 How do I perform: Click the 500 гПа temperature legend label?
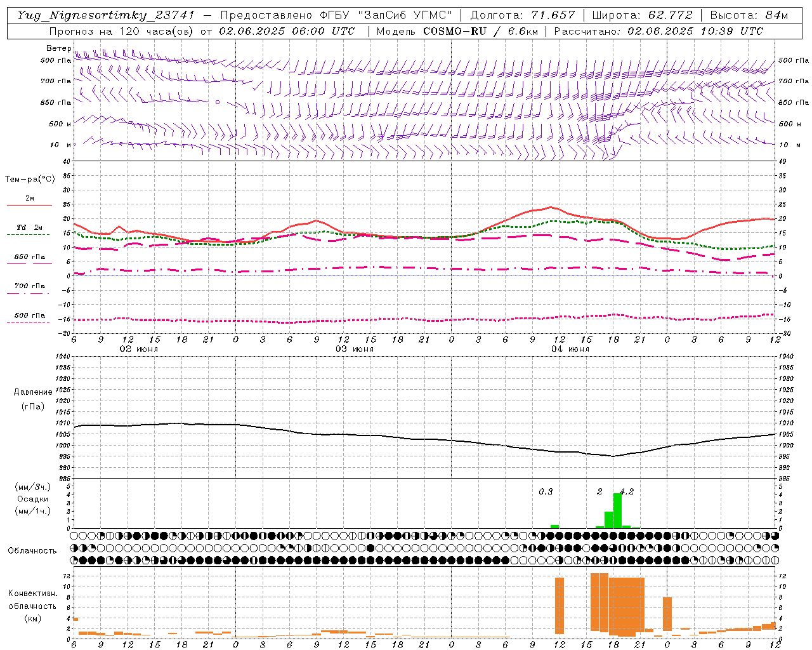click(x=30, y=315)
